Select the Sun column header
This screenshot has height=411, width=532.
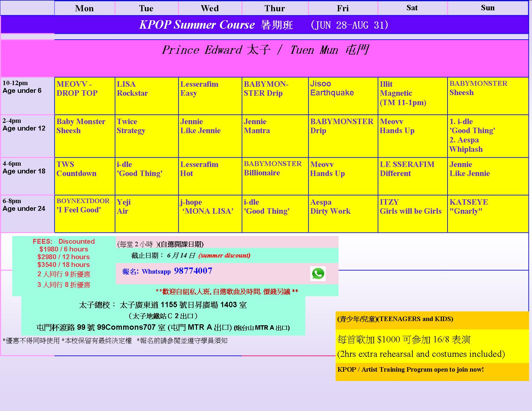click(x=488, y=8)
